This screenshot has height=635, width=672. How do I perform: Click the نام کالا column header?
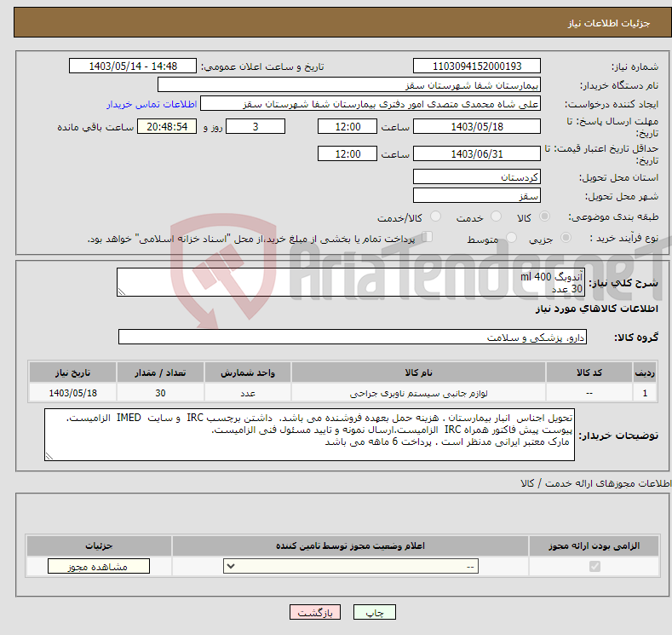point(418,372)
